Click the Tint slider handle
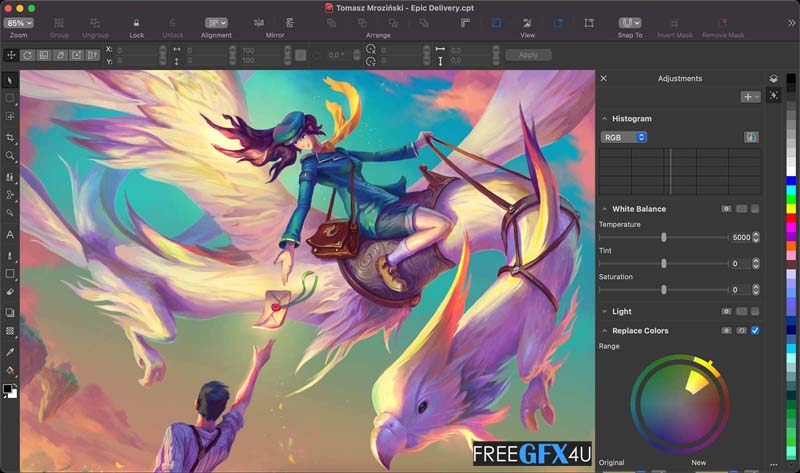 (664, 263)
